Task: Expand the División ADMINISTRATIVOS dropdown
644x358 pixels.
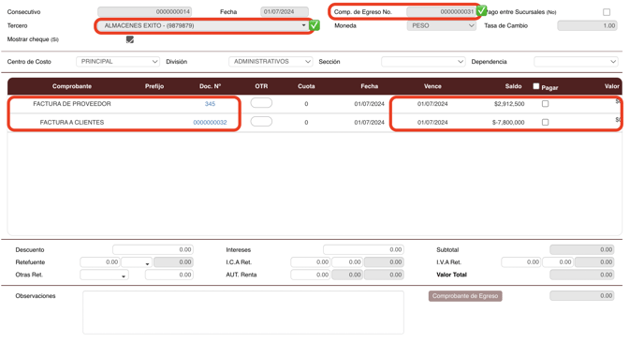Action: click(271, 62)
